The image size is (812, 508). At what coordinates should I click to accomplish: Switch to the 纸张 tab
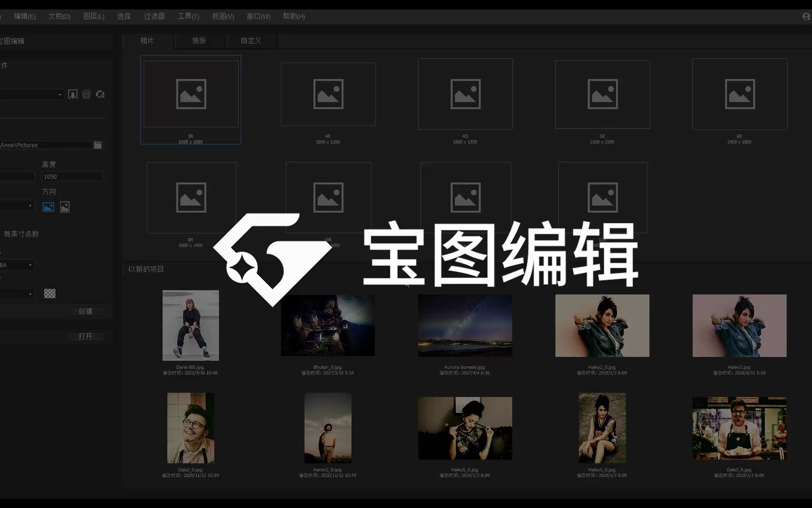(x=199, y=41)
